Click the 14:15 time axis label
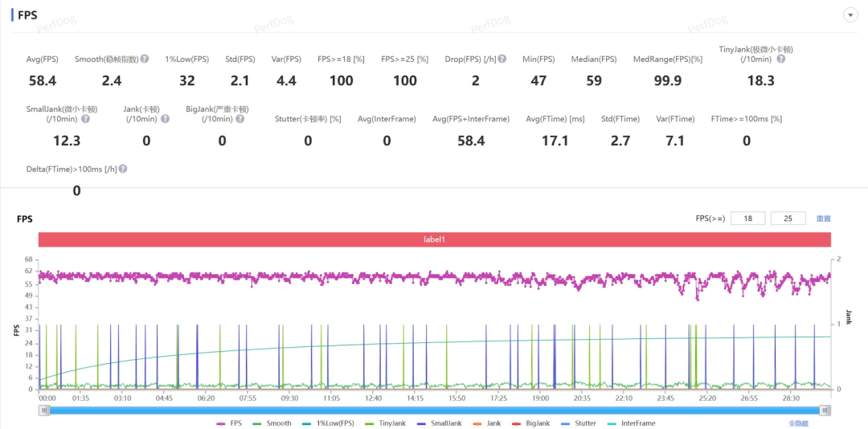 pos(415,398)
